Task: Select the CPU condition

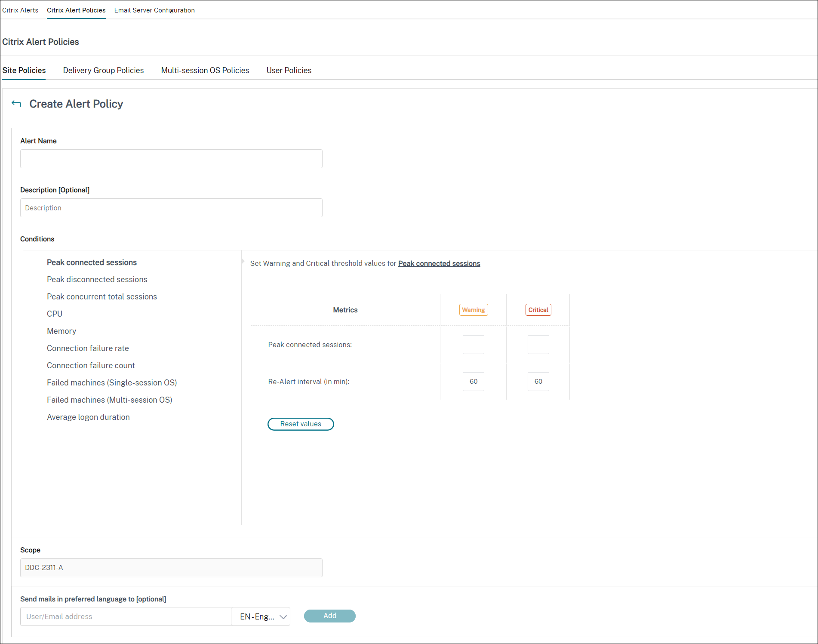Action: click(55, 314)
